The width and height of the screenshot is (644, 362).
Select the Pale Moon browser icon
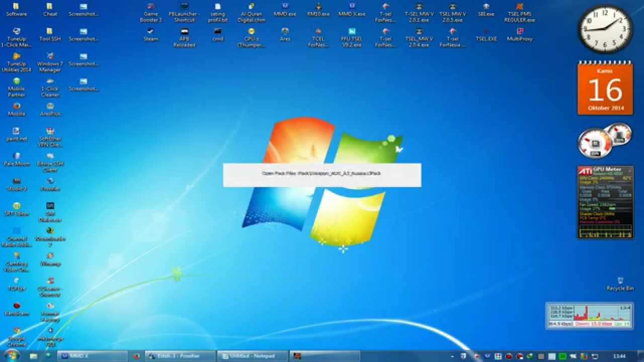tap(17, 159)
